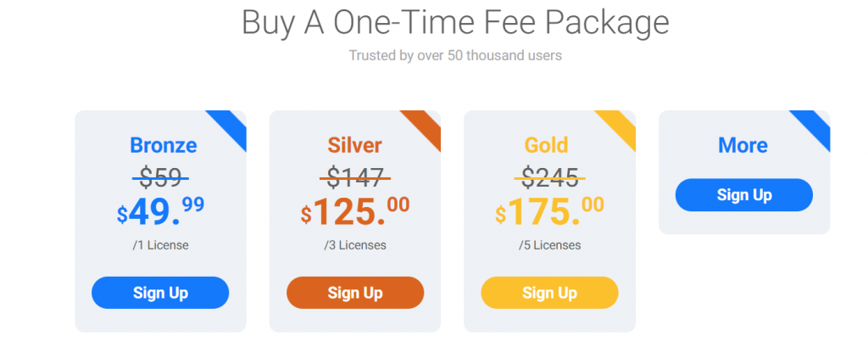
Task: Click the $49.99 Bronze price
Action: (160, 212)
